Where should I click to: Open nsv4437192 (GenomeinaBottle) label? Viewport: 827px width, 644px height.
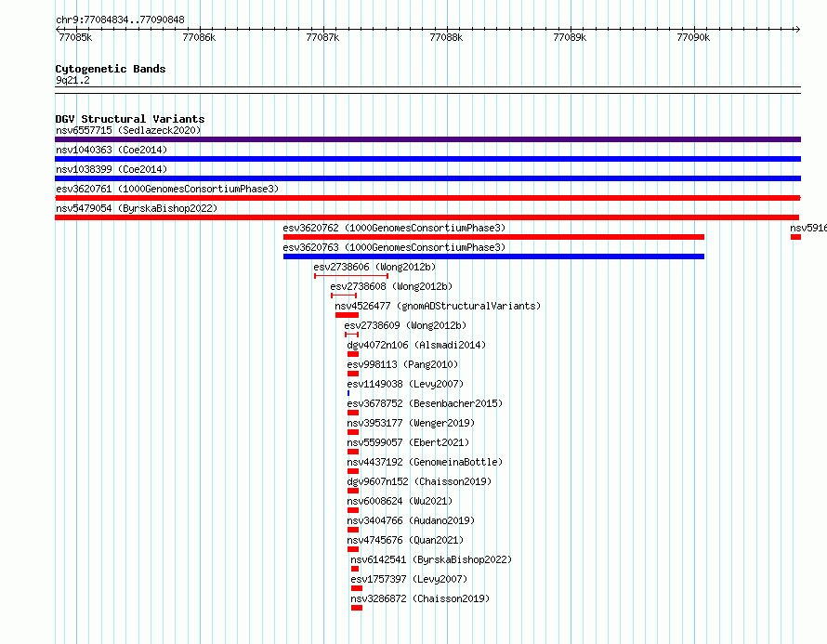click(425, 462)
